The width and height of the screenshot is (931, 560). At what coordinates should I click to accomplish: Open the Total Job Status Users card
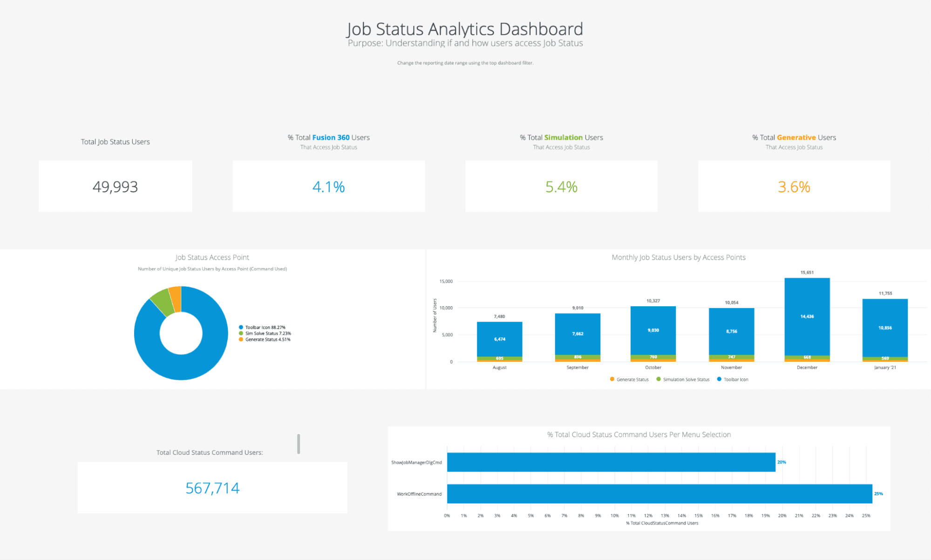[x=115, y=186]
